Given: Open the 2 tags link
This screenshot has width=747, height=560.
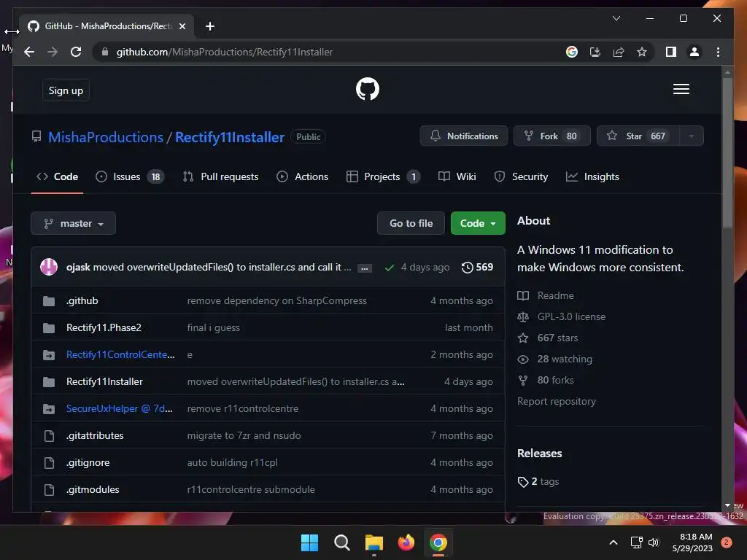Looking at the screenshot, I should pos(538,481).
